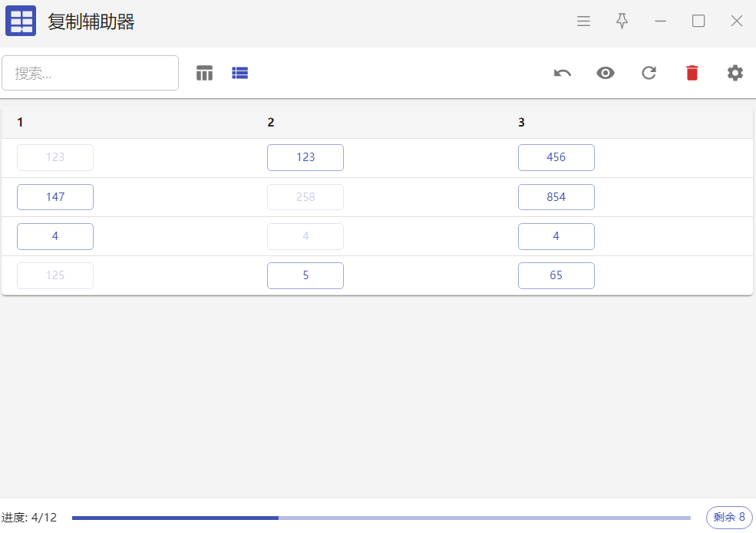
Task: Switch to list view layout
Action: coord(240,73)
